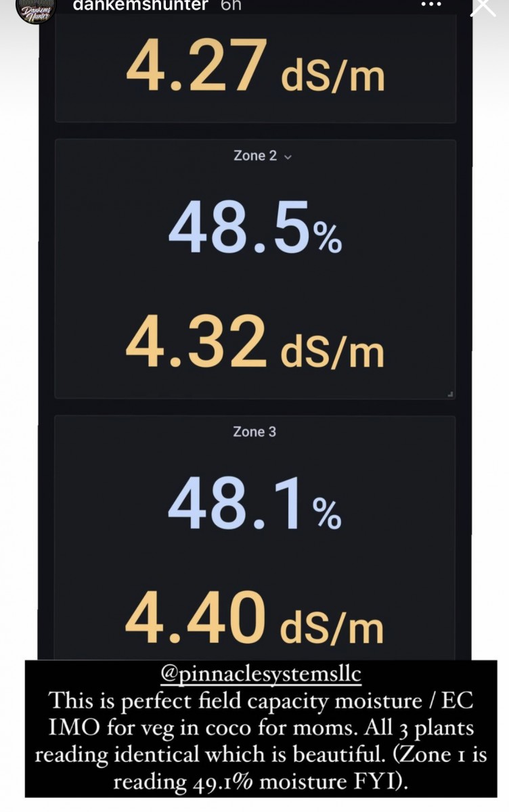Click the Zone 3 panel title
Image resolution: width=509 pixels, height=812 pixels.
(255, 432)
